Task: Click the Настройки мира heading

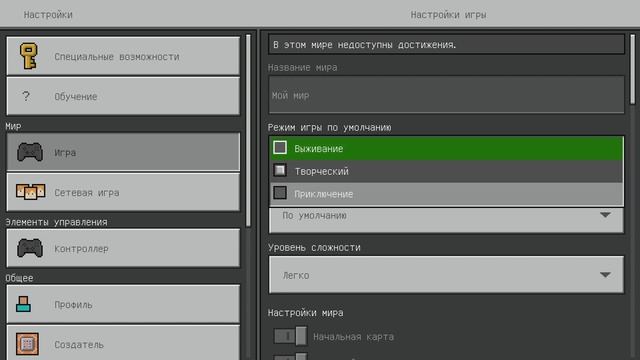Action: 306,313
